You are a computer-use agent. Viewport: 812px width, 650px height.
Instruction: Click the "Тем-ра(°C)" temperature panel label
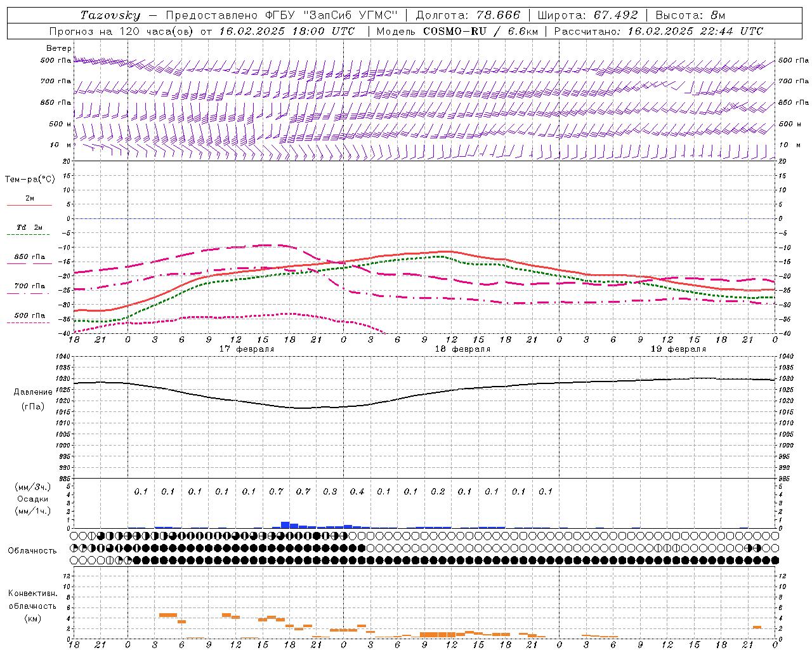tap(30, 179)
